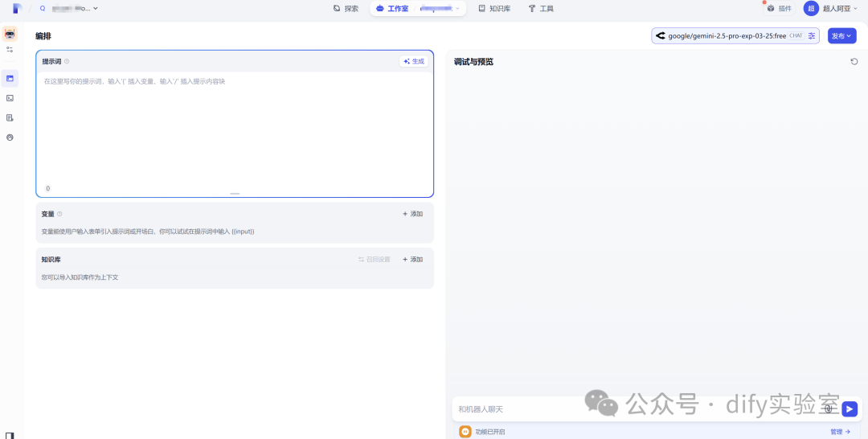Add a knowledge base with 添加
868x439 pixels.
413,259
